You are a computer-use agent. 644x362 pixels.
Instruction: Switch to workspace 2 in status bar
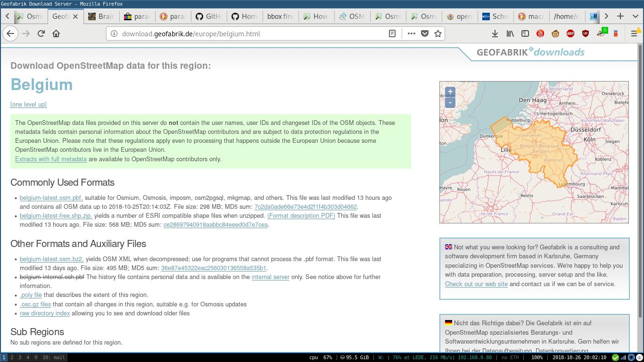tap(12, 357)
